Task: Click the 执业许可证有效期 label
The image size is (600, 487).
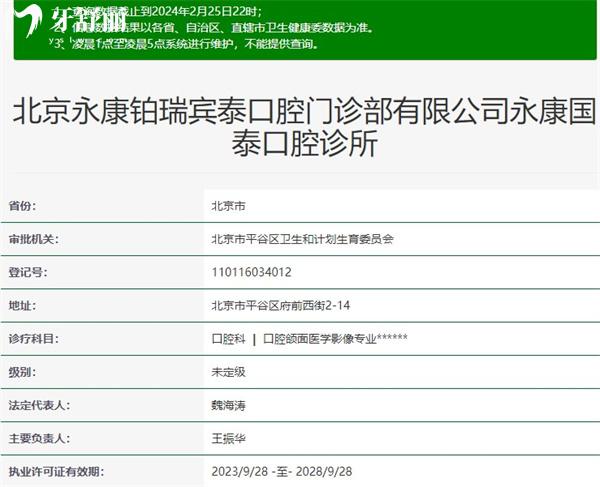Action: pyautogui.click(x=56, y=472)
